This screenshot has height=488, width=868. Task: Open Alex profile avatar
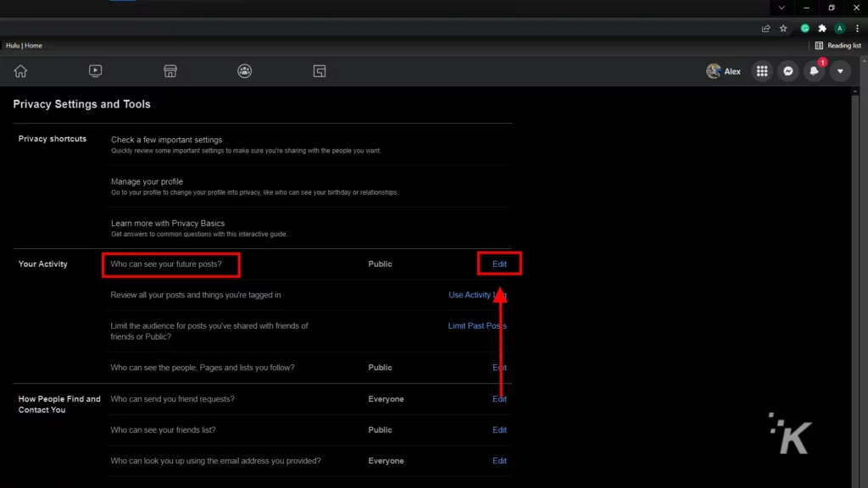(714, 71)
